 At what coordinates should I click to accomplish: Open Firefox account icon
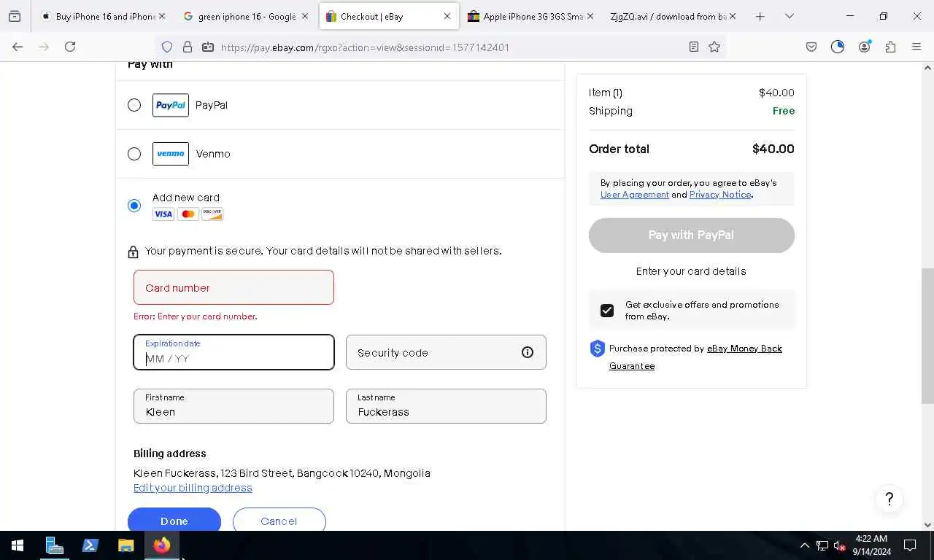pyautogui.click(x=865, y=47)
